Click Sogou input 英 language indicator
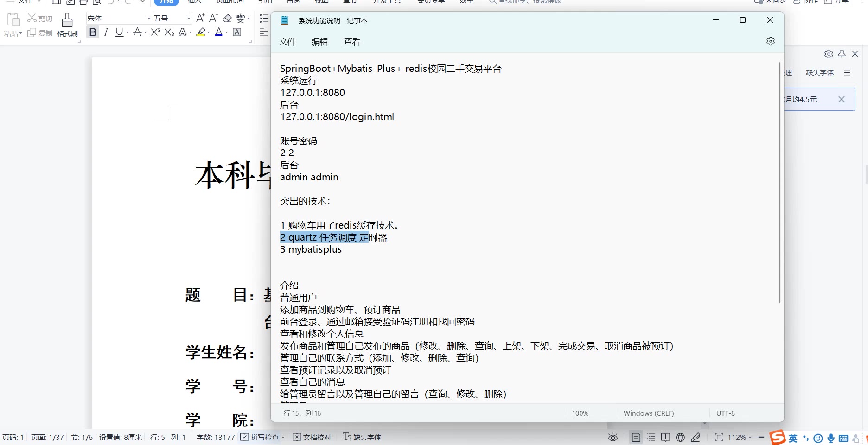 (x=793, y=438)
